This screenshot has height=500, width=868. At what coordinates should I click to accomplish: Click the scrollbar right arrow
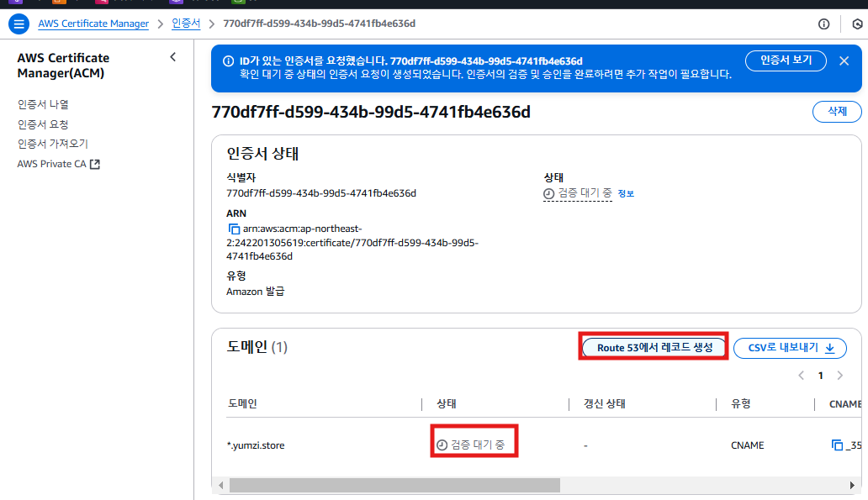click(851, 485)
